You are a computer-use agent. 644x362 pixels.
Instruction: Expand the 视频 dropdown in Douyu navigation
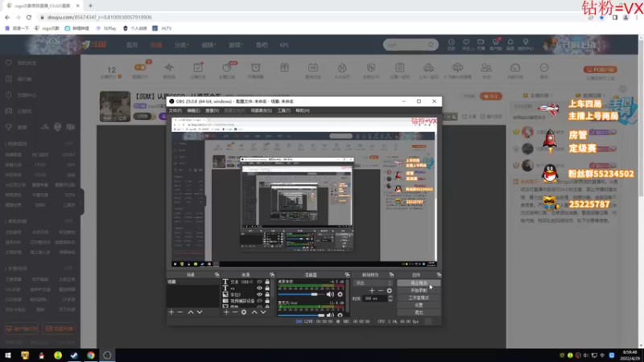coord(208,45)
